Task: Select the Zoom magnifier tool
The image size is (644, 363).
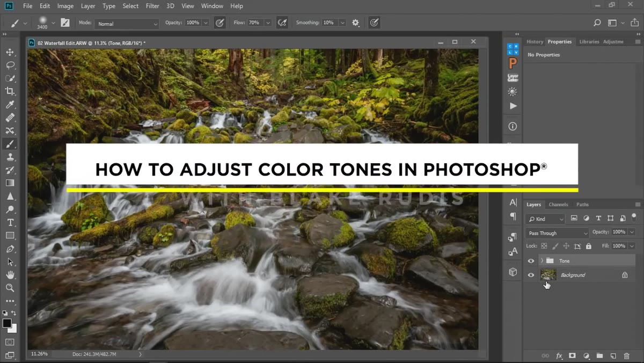Action: coord(10,288)
